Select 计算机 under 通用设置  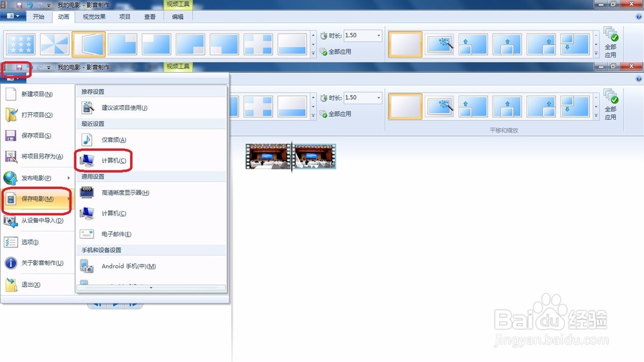click(151, 213)
